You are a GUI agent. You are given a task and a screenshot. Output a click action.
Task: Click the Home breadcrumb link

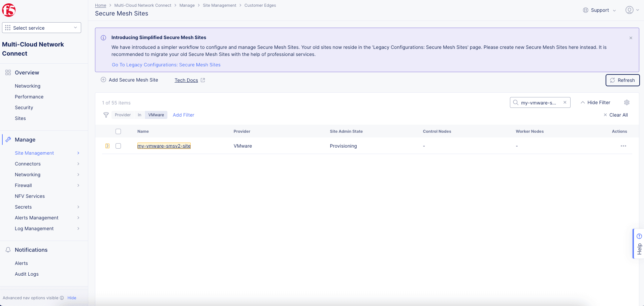100,5
